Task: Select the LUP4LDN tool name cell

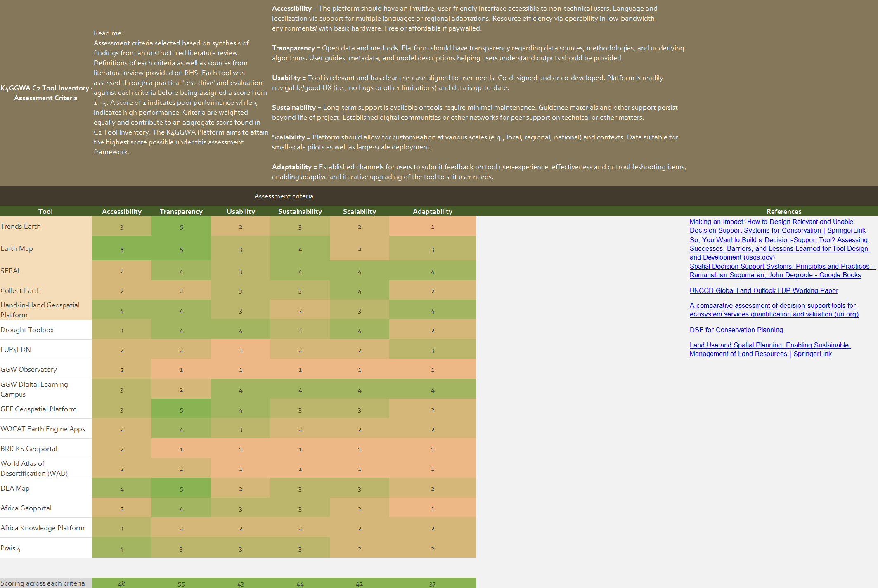Action: coord(46,349)
